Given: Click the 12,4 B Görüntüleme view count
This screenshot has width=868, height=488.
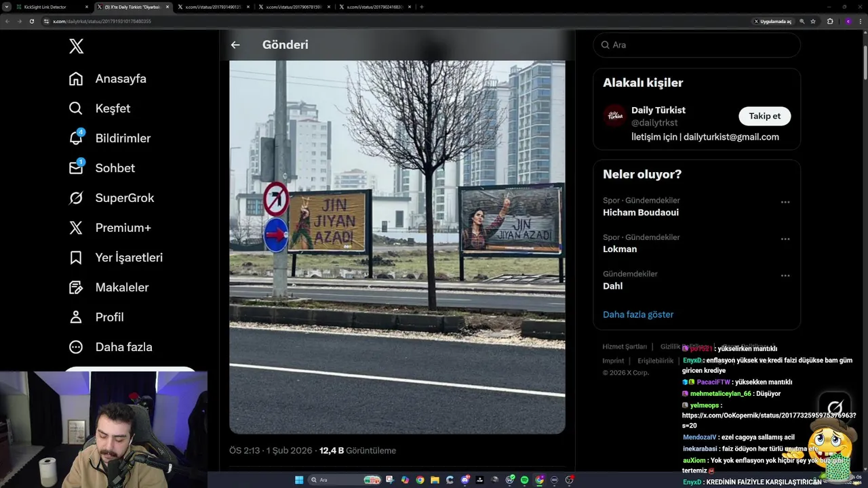Looking at the screenshot, I should click(x=357, y=451).
